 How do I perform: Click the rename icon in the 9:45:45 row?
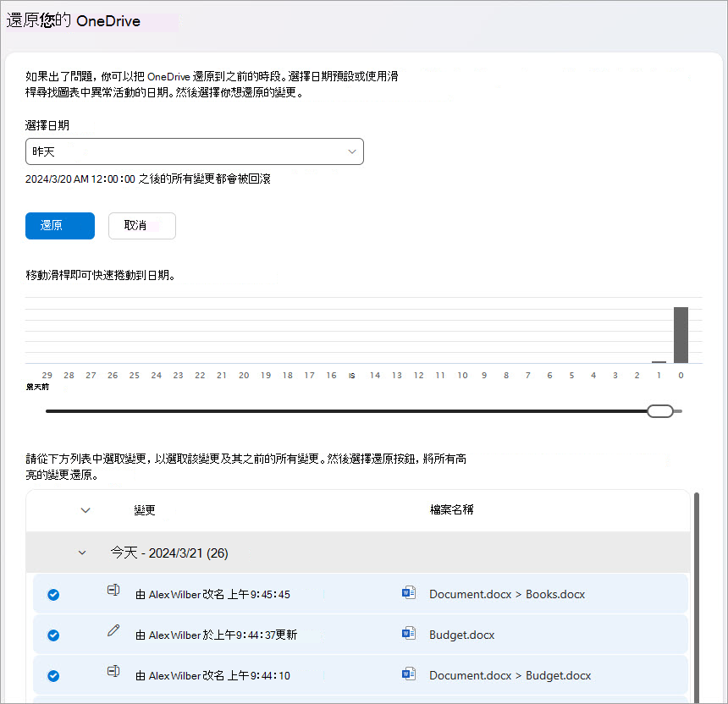click(x=113, y=590)
